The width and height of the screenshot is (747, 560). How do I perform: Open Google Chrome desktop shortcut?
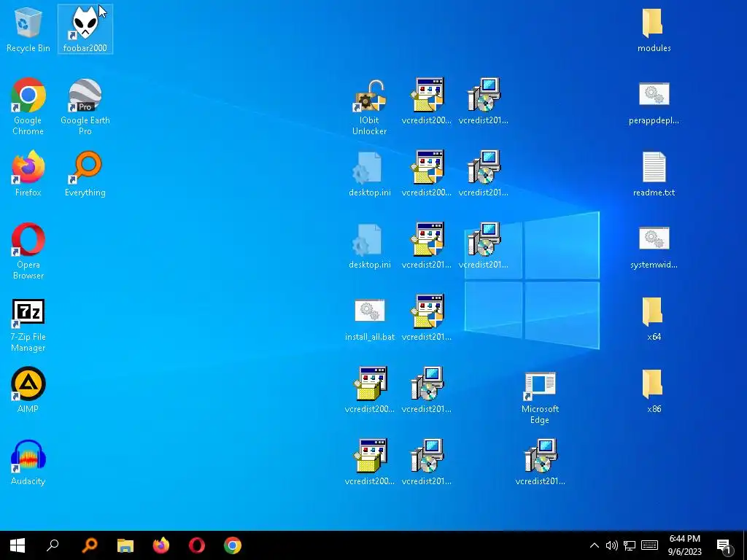pyautogui.click(x=28, y=106)
